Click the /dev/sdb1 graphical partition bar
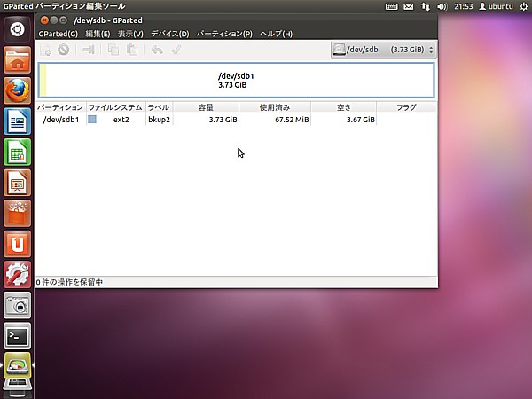The image size is (532, 399). click(x=237, y=80)
